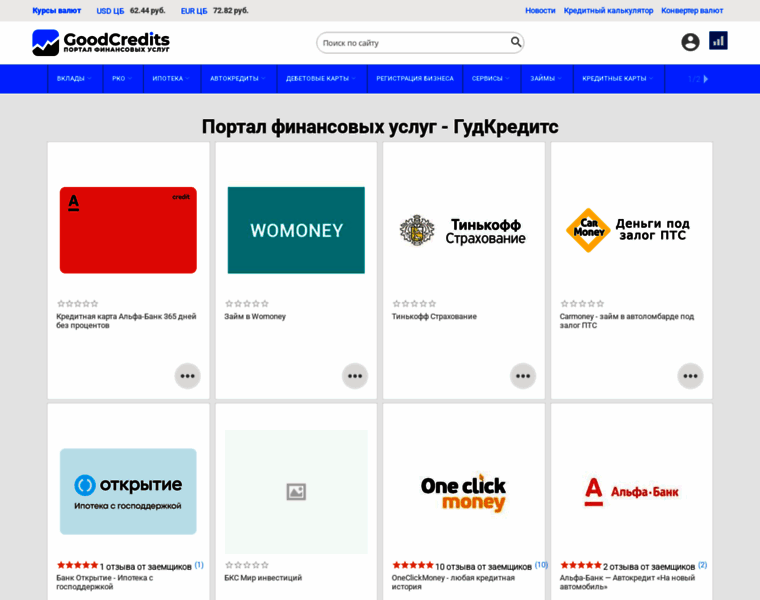
Task: Click rating stars under Womoney card
Action: (x=247, y=304)
